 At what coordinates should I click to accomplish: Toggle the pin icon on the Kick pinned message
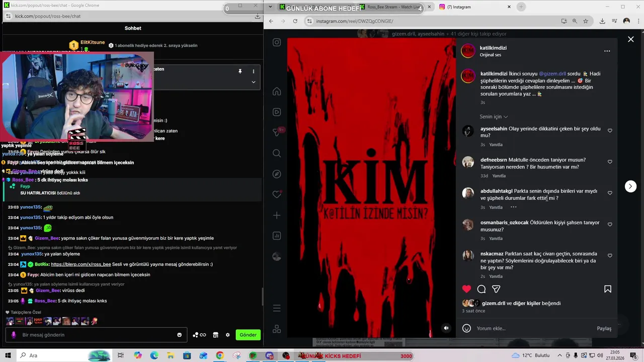click(240, 71)
